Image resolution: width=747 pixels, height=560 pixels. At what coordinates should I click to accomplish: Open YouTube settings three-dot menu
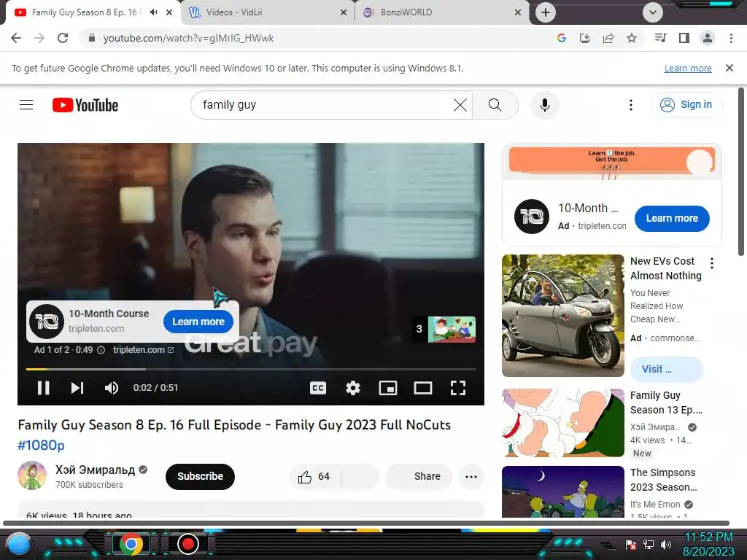(x=631, y=105)
